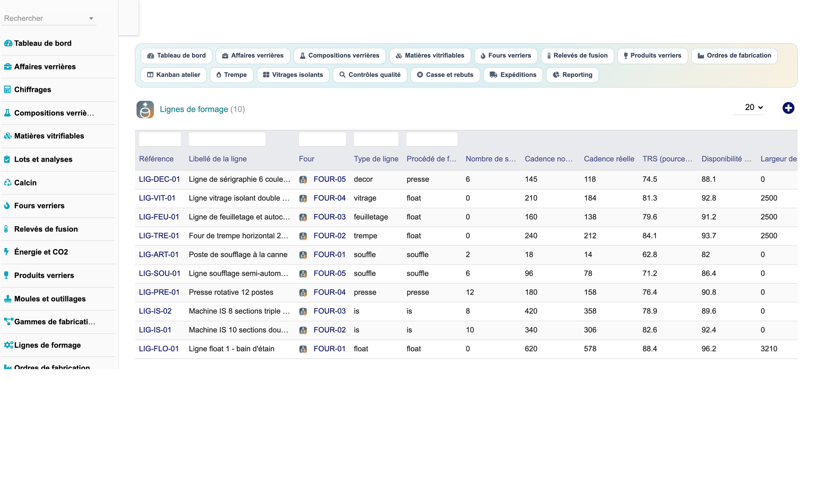The width and height of the screenshot is (815, 504).
Task: Click the "Ligne float 1 - bain d'étain" cell
Action: (x=232, y=349)
